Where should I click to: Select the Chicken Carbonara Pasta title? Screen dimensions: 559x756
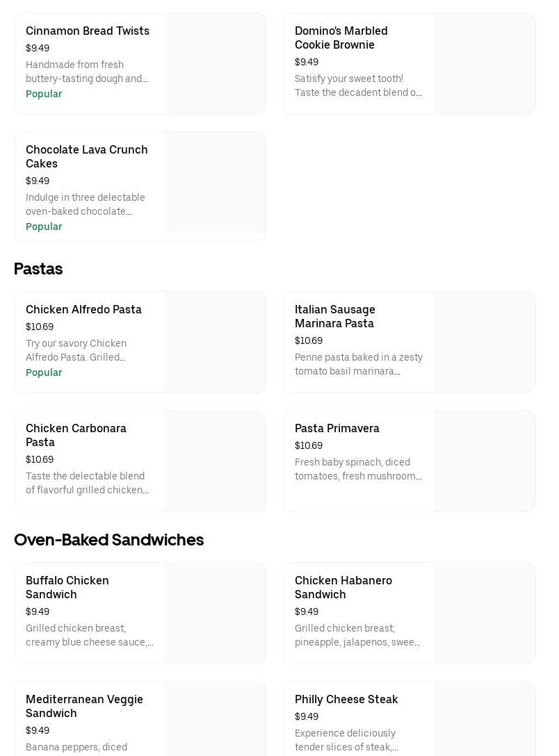coord(76,435)
